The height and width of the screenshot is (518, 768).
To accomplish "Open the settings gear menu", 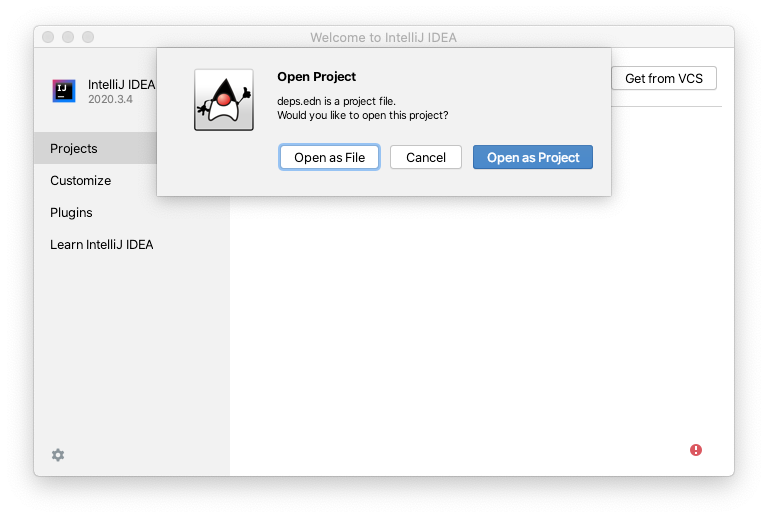I will point(58,455).
